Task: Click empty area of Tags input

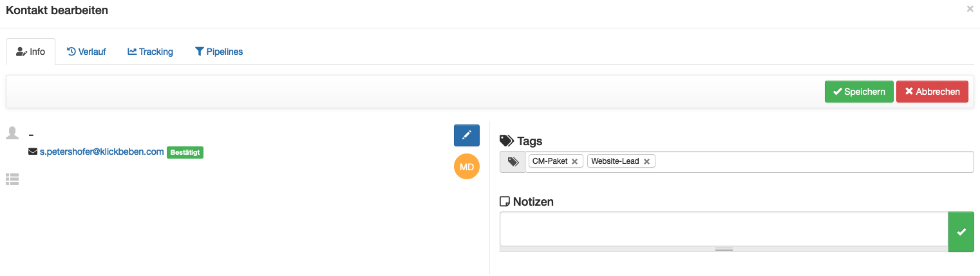Action: pyautogui.click(x=814, y=162)
